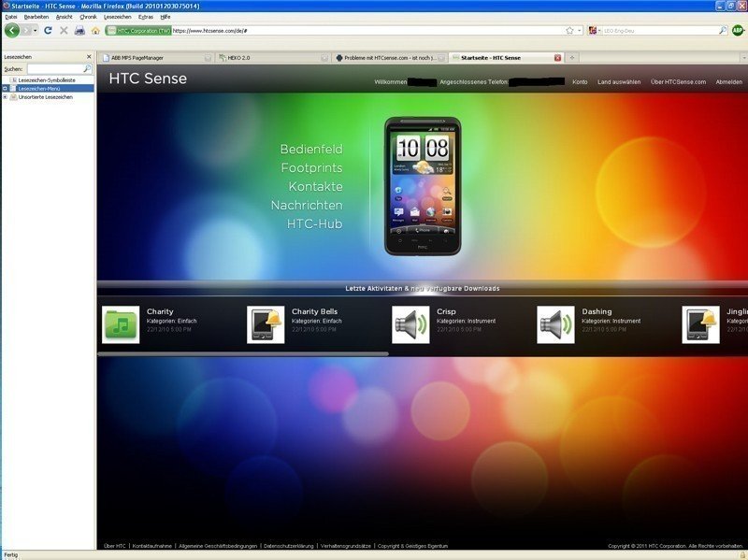Open the Hilfe menu
Viewport: 748px width, 560px height.
click(165, 17)
